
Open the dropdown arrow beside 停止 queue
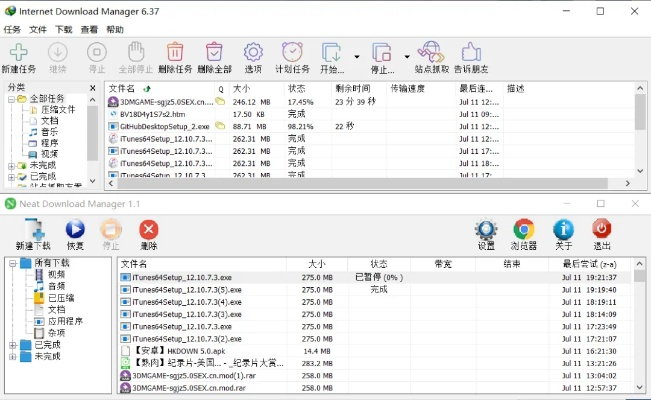coord(407,57)
